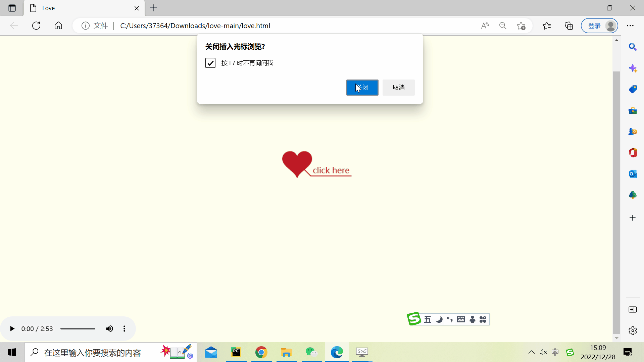Open Collections panel

[x=569, y=26]
